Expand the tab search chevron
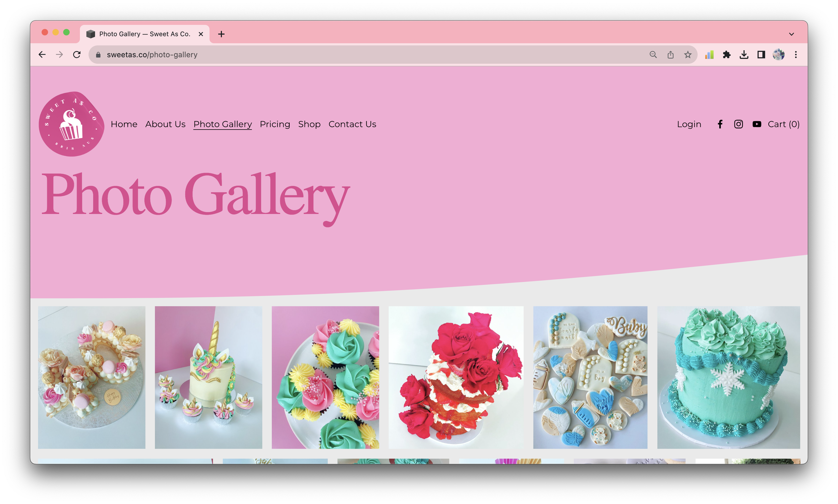The width and height of the screenshot is (838, 504). pyautogui.click(x=791, y=33)
